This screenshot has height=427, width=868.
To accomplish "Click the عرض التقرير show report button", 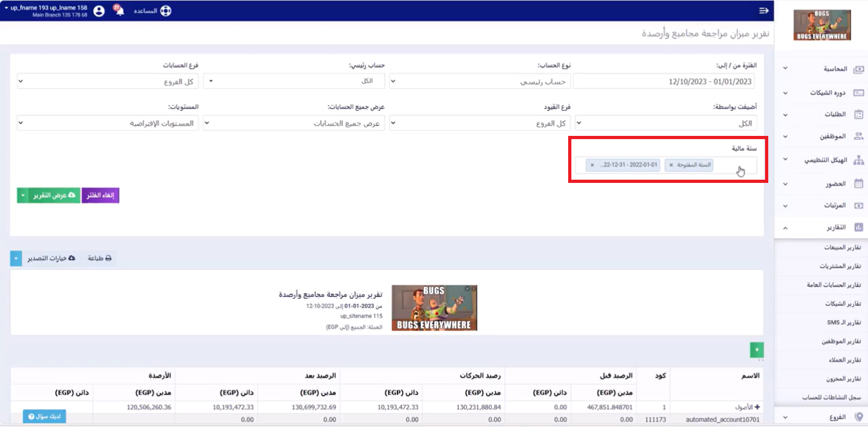I will tap(54, 195).
